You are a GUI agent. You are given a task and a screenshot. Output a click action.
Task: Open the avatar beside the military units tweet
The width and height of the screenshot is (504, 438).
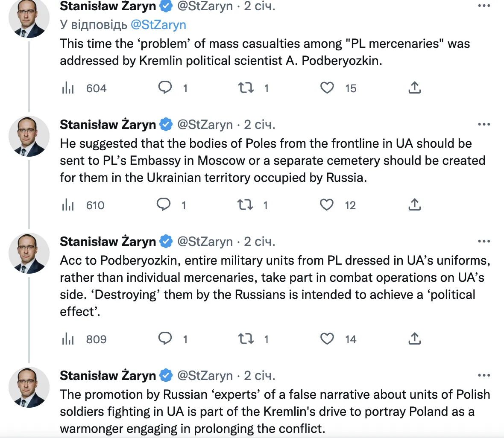pos(29,253)
